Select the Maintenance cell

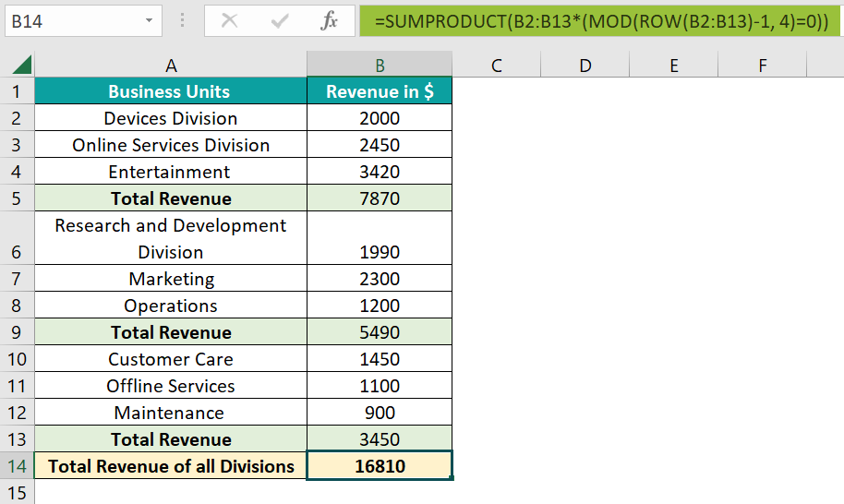point(171,412)
